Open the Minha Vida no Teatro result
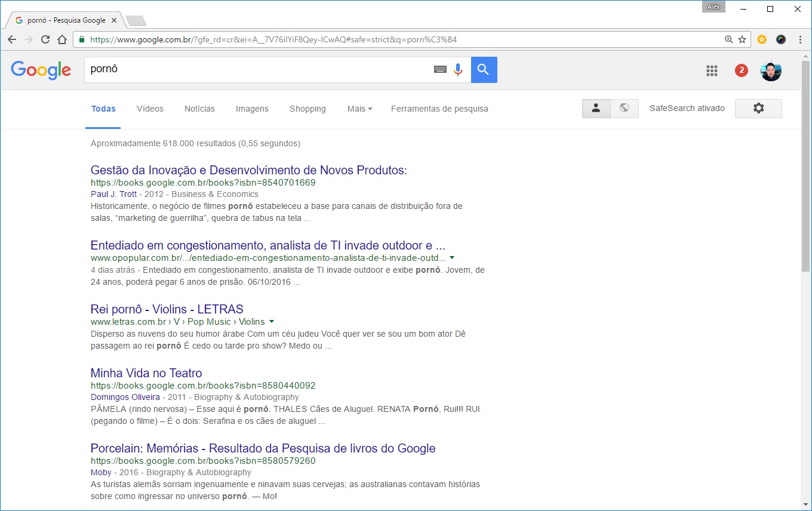The image size is (812, 511). [x=146, y=373]
